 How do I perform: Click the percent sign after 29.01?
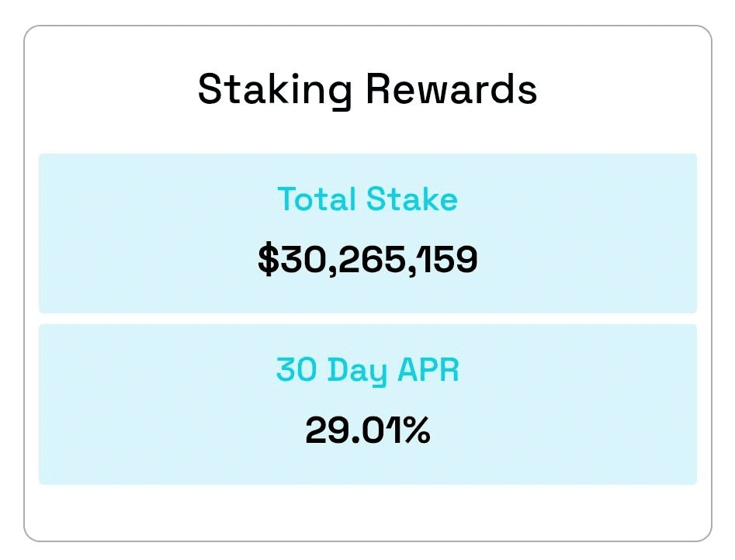click(416, 430)
